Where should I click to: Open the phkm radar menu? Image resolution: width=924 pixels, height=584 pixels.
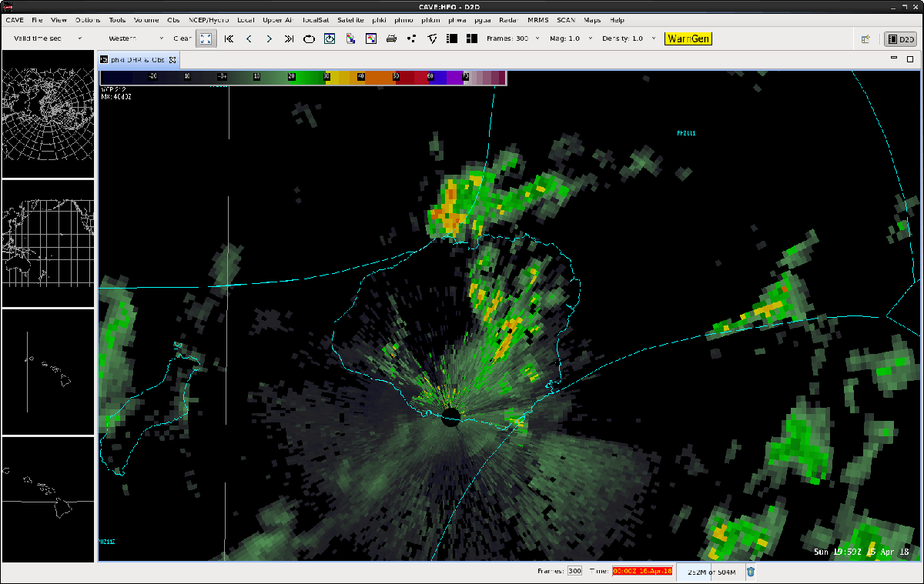(x=431, y=20)
